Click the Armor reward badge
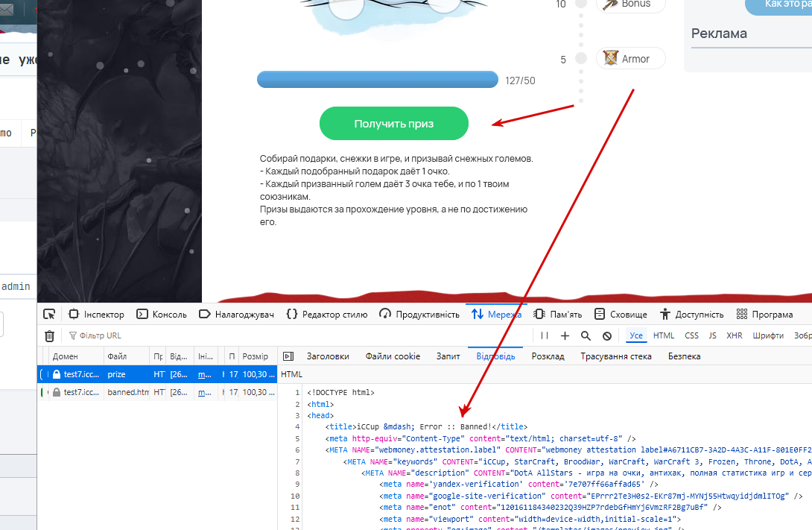Viewport: 812px width, 530px height. [631, 59]
